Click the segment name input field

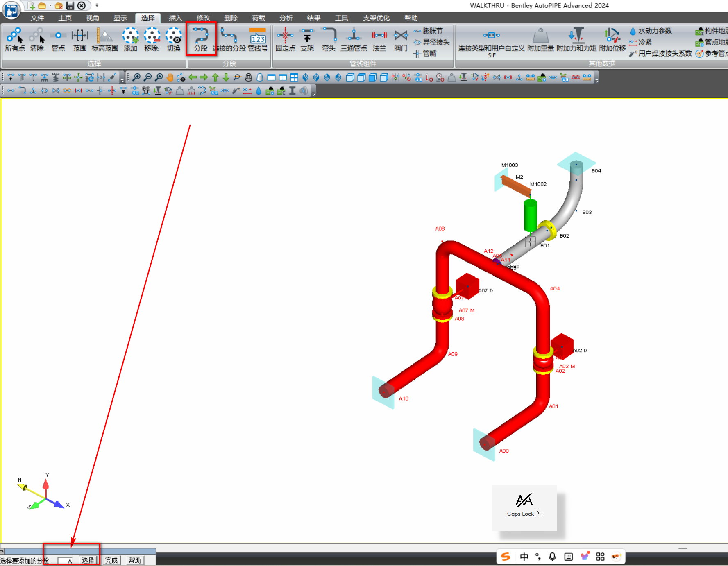click(66, 561)
